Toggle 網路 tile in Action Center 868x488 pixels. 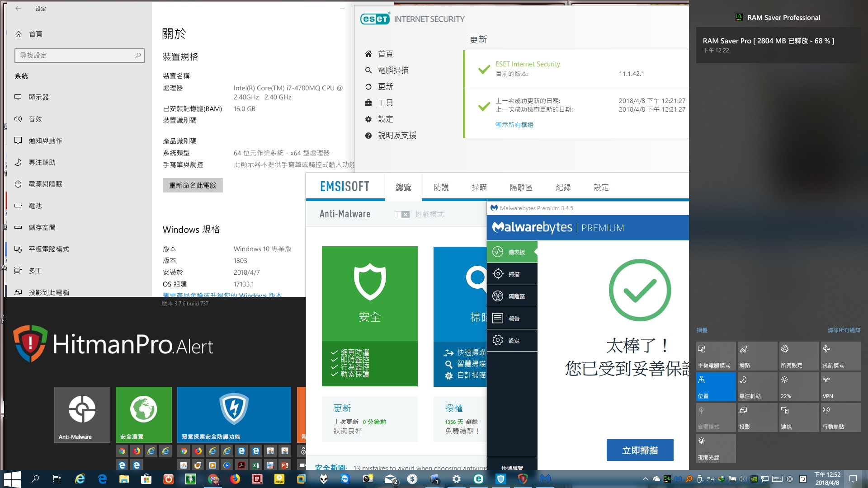(757, 356)
